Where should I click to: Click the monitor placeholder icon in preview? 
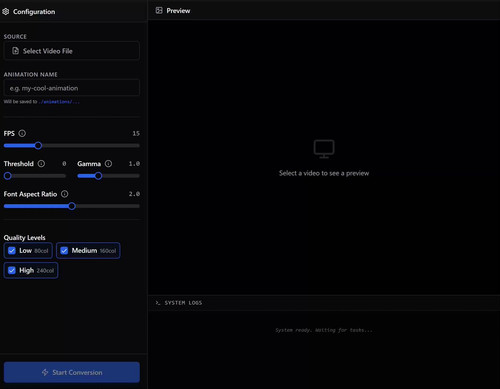click(x=324, y=149)
